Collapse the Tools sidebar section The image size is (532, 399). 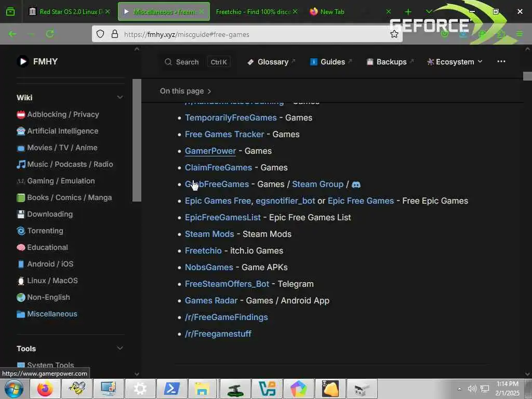point(120,349)
